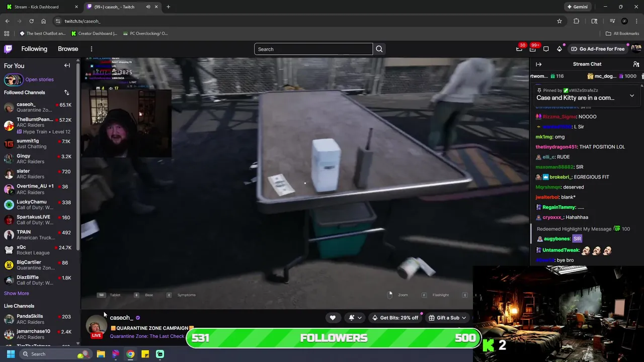This screenshot has width=644, height=362.
Task: Open the Windows Start menu
Action: click(11, 354)
